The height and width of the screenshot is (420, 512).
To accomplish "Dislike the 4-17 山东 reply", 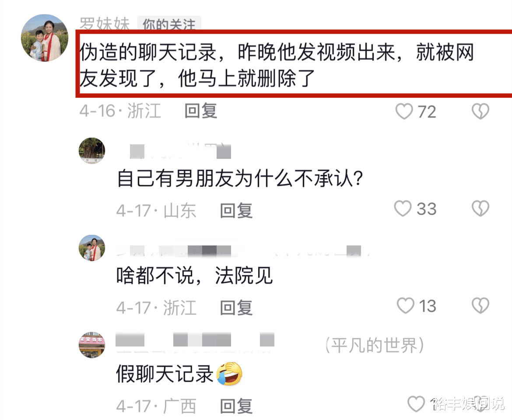I will tap(480, 208).
